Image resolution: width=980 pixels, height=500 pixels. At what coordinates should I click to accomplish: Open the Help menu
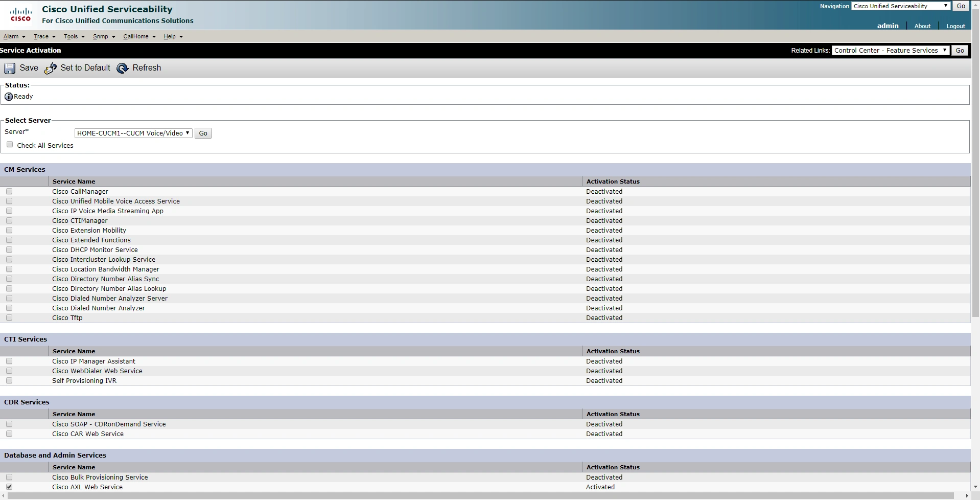coord(173,36)
